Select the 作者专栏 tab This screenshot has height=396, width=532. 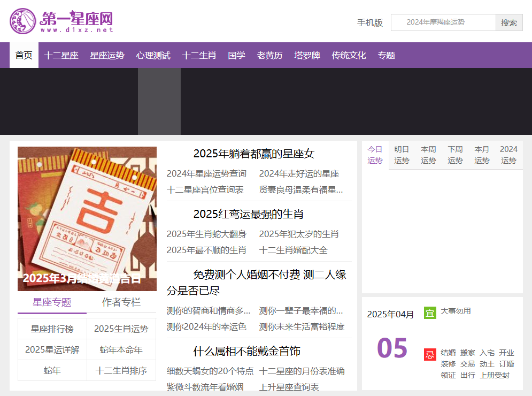(x=121, y=302)
